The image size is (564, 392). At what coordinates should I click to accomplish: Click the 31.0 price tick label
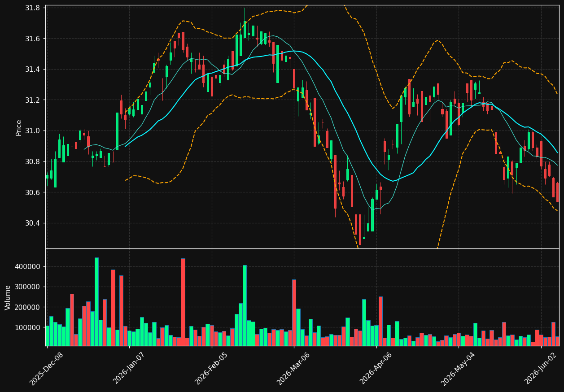(x=32, y=131)
